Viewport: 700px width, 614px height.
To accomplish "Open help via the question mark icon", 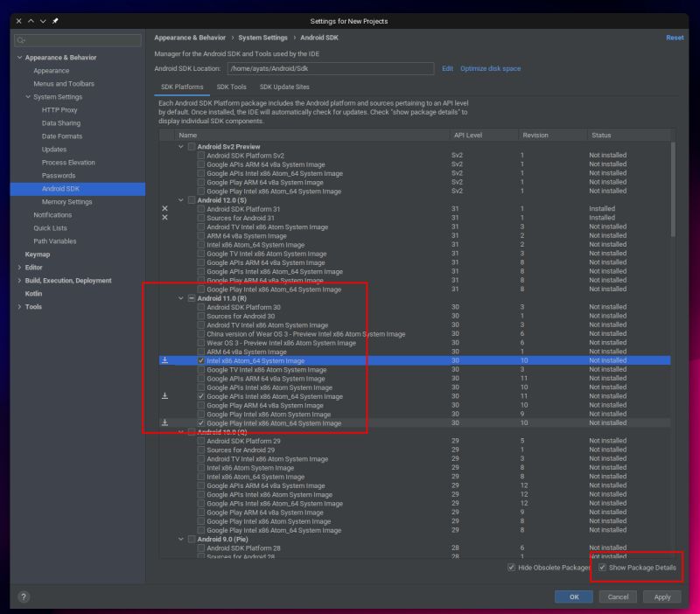I will [x=23, y=597].
